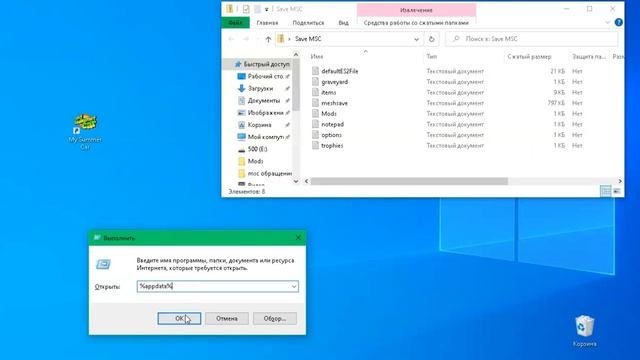The image size is (640, 360).
Task: Click the trophies file icon
Action: pos(315,145)
